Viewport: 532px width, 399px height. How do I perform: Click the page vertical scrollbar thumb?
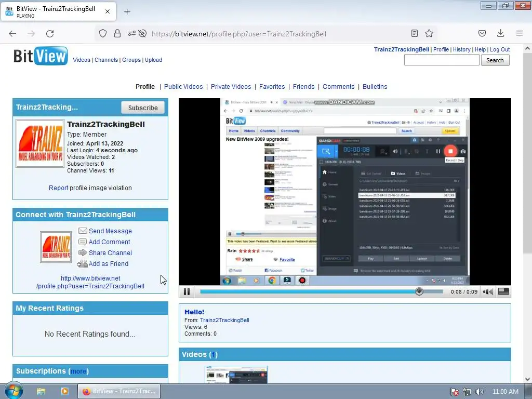527,153
